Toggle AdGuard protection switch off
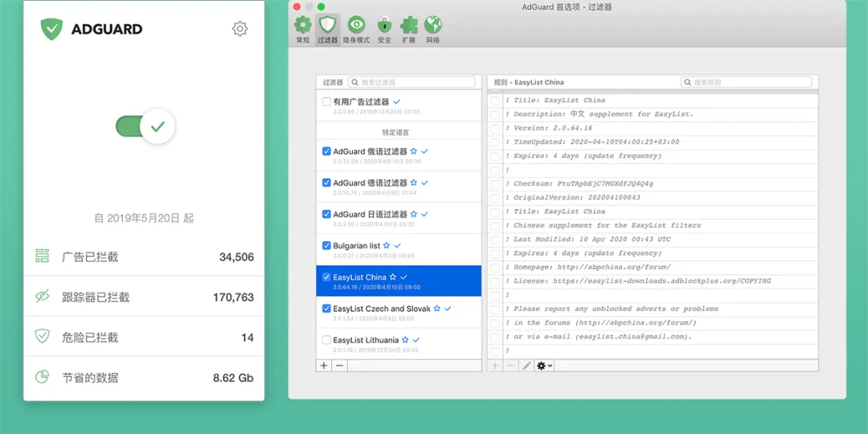The image size is (868, 434). [145, 127]
